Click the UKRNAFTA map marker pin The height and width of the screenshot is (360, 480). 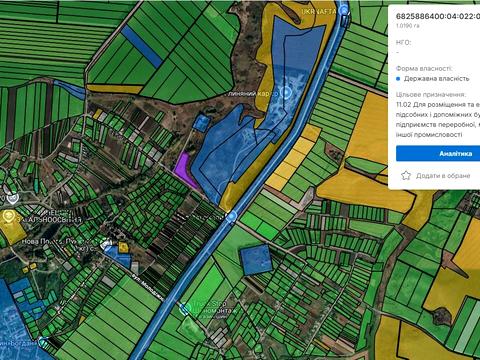click(x=344, y=11)
